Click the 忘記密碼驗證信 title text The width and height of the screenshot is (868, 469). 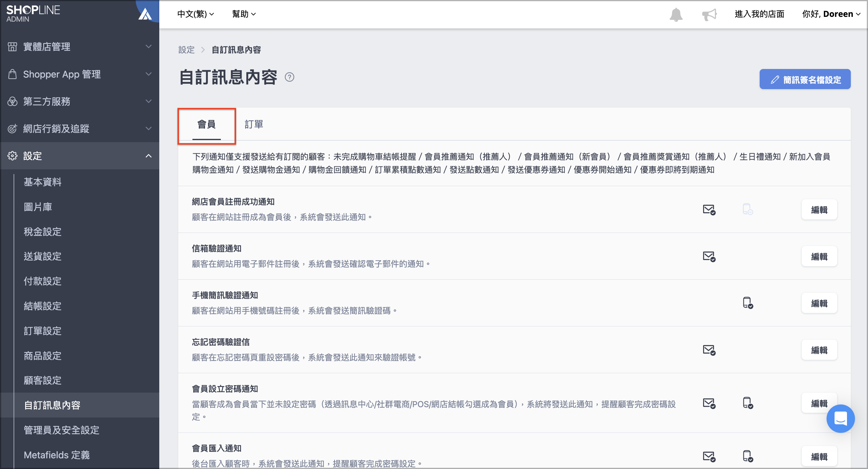click(x=221, y=342)
